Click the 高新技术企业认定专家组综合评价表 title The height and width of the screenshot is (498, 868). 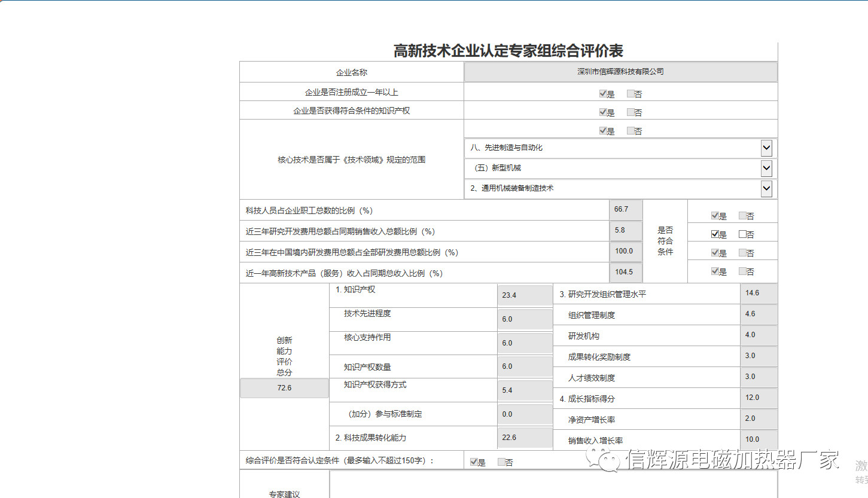click(x=508, y=51)
